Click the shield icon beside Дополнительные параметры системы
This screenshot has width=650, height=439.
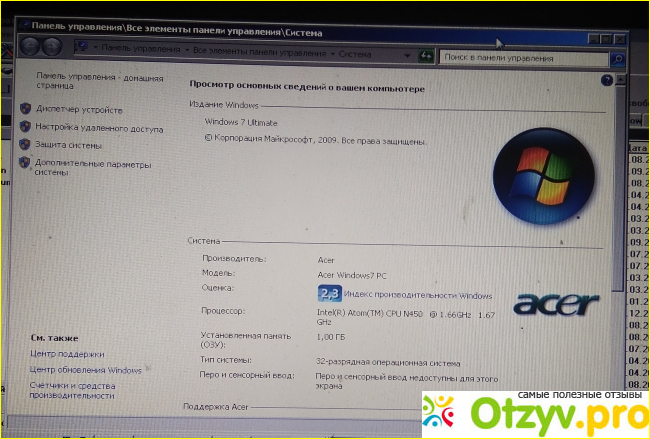tap(25, 162)
